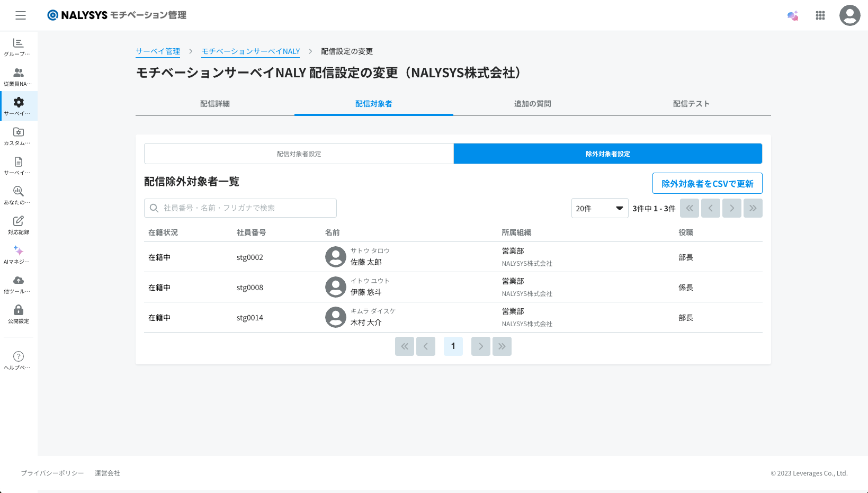Open the カスタム sidebar item

tap(19, 136)
